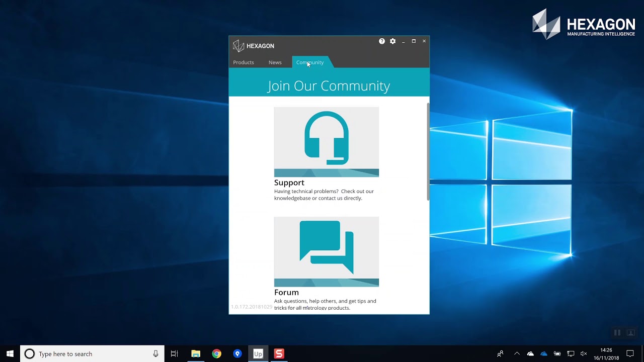This screenshot has width=644, height=362.
Task: Click the Cortana circle icon
Action: pos(30,354)
